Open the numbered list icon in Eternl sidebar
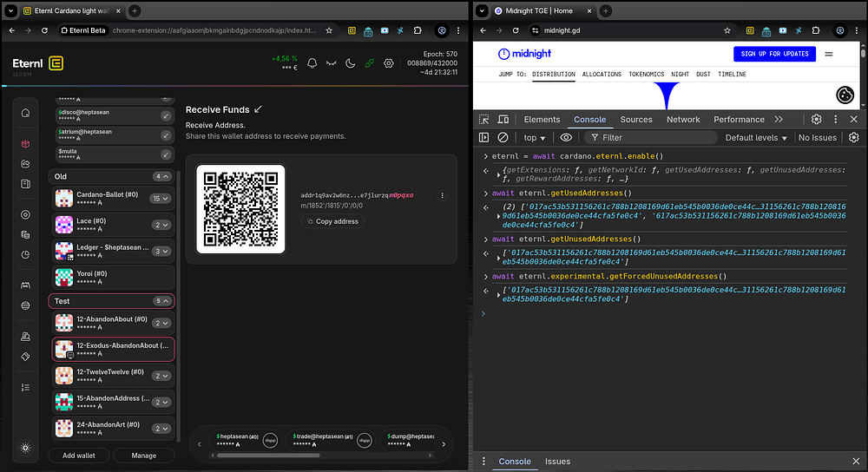This screenshot has width=868, height=472. click(25, 387)
